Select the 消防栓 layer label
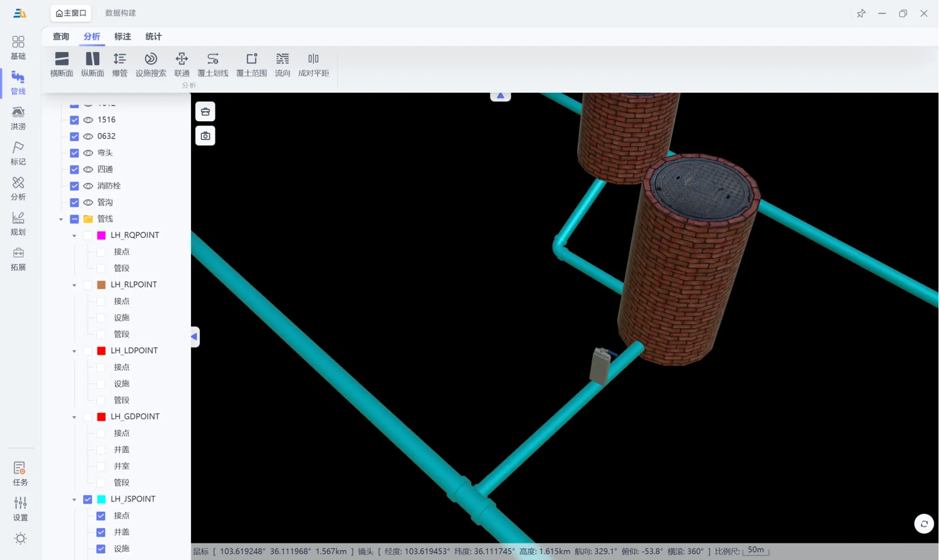The image size is (939, 560). click(109, 186)
